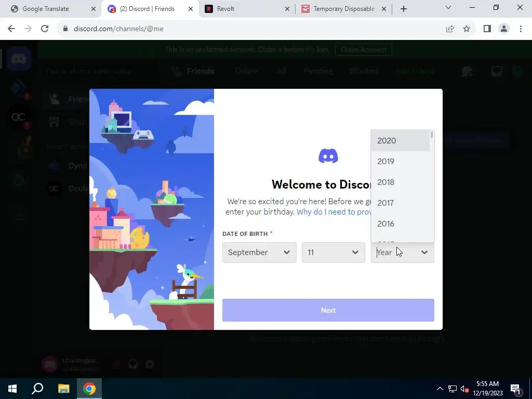Click Chrome icon in taskbar
Image resolution: width=532 pixels, height=399 pixels.
point(89,389)
